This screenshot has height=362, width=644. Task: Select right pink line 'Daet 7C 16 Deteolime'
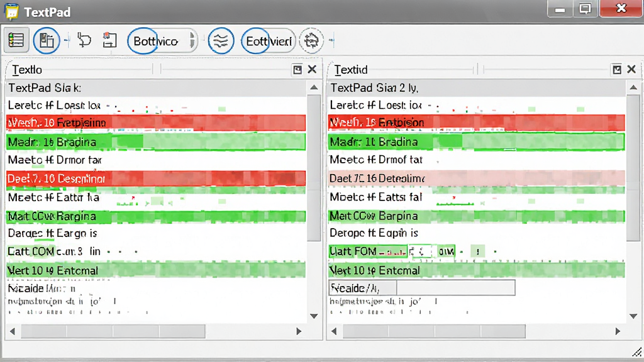tap(477, 178)
